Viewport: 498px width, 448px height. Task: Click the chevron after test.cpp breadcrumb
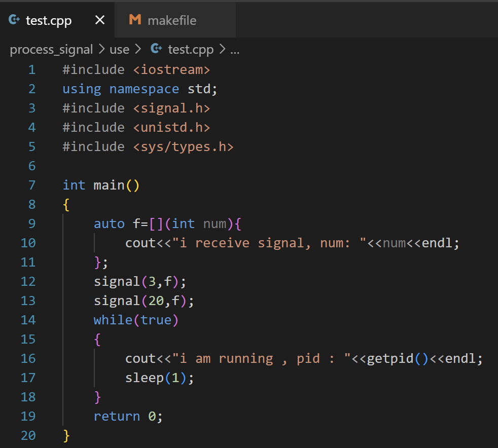click(222, 49)
